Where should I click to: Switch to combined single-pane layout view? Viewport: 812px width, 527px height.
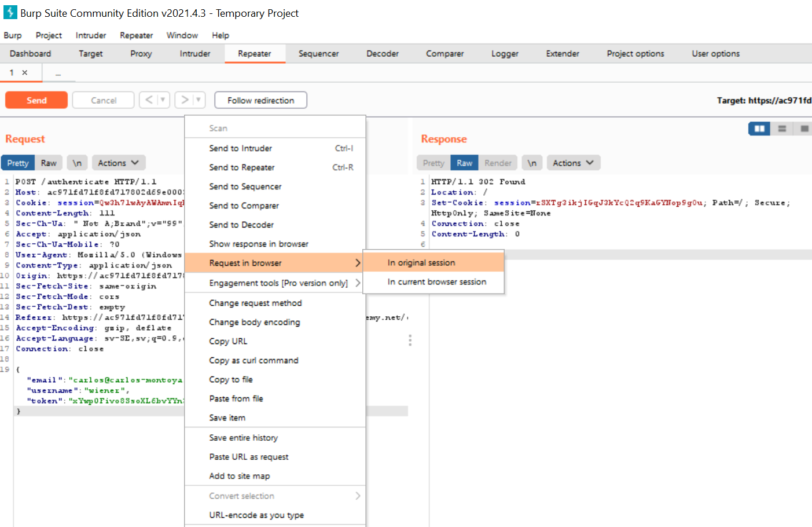[804, 129]
